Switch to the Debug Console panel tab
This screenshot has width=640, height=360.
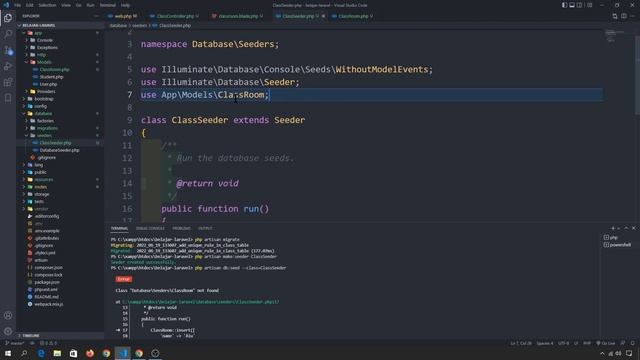click(x=150, y=228)
